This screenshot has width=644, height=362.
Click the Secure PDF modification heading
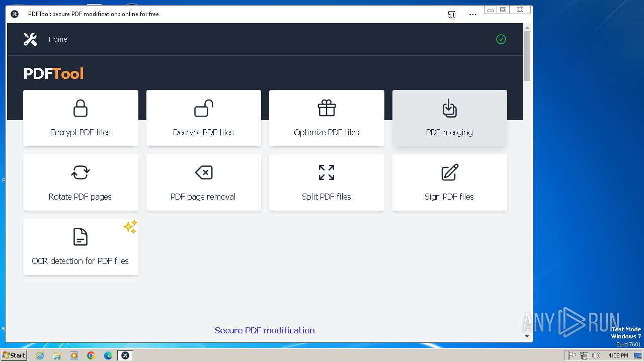coord(265,330)
